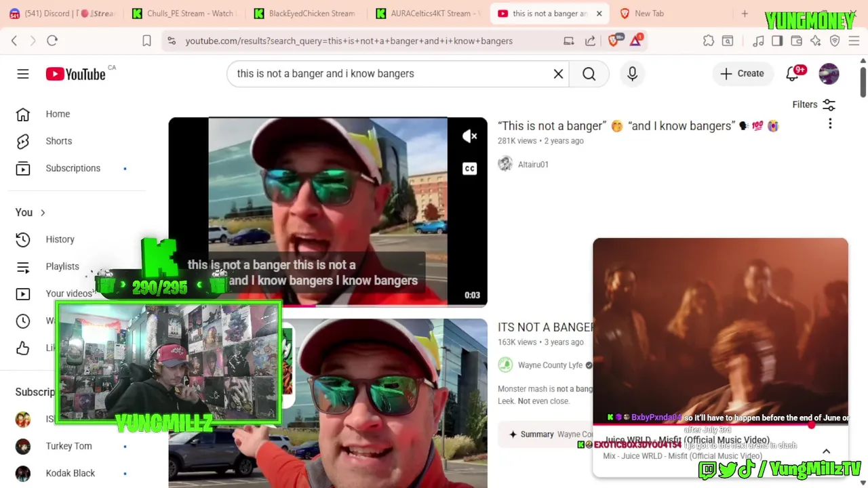The height and width of the screenshot is (488, 868).
Task: Switch to the Chulls_PE Stream tab
Action: tap(183, 14)
